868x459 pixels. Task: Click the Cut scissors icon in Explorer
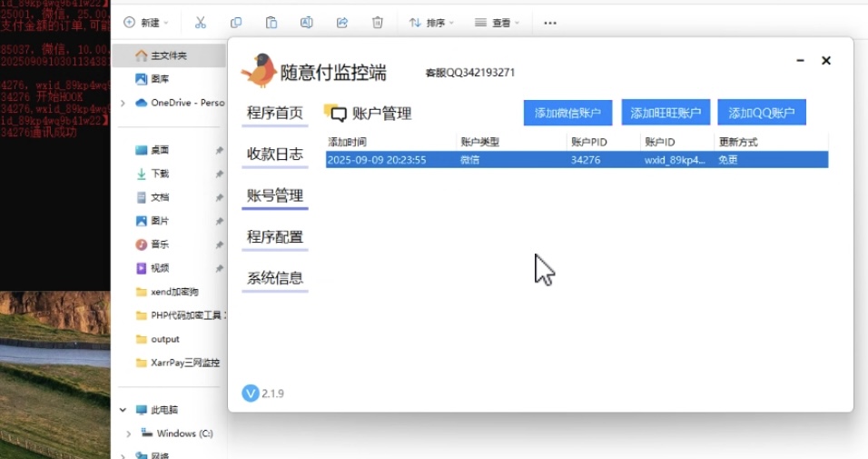[x=201, y=23]
